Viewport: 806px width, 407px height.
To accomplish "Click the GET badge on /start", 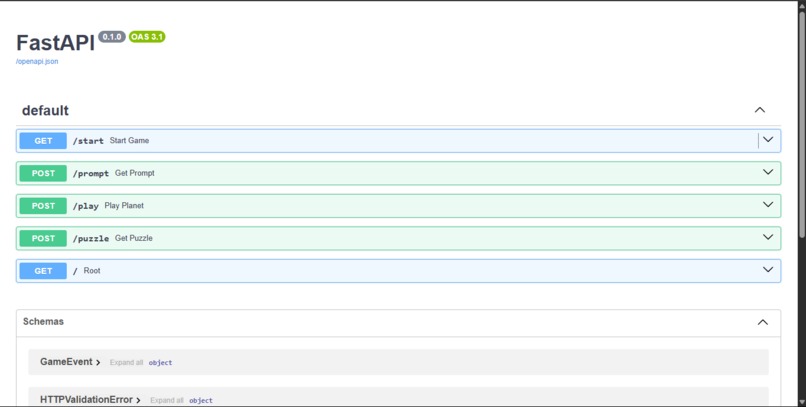I will coord(43,141).
